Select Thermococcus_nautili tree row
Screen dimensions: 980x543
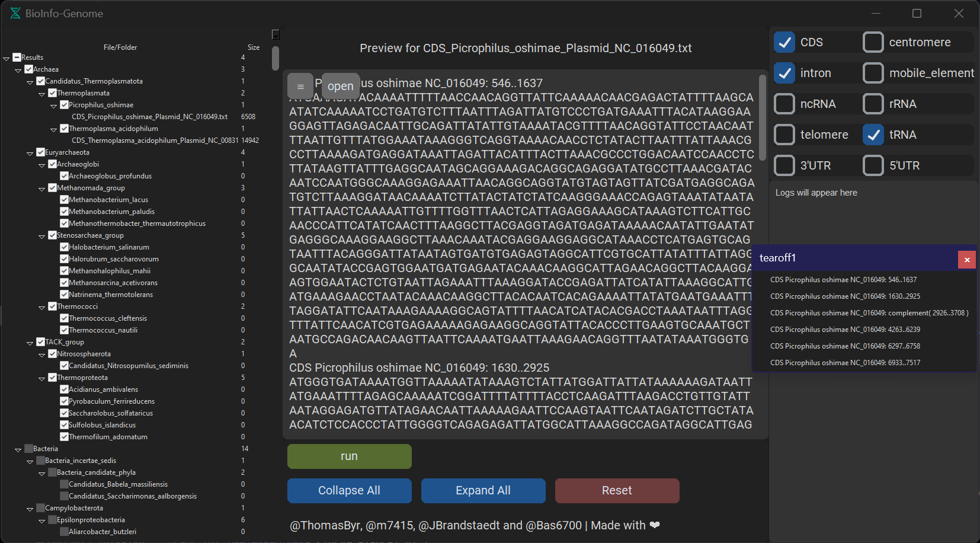click(x=103, y=330)
